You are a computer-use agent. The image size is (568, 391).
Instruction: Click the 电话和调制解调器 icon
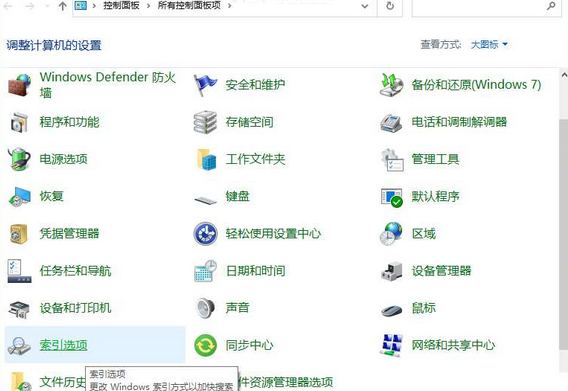[391, 123]
